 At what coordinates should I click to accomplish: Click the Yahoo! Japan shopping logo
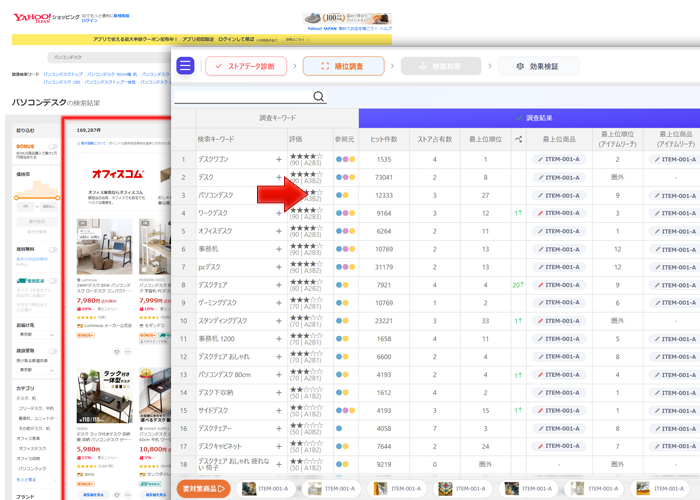[x=33, y=17]
